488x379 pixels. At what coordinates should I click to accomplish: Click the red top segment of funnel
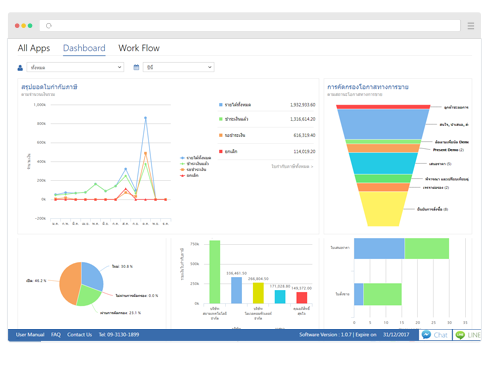tap(383, 107)
